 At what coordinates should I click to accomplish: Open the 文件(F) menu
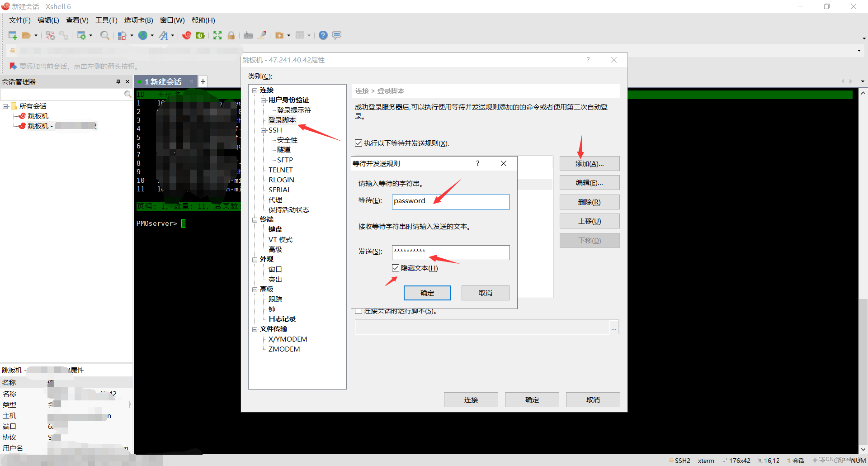tap(19, 20)
